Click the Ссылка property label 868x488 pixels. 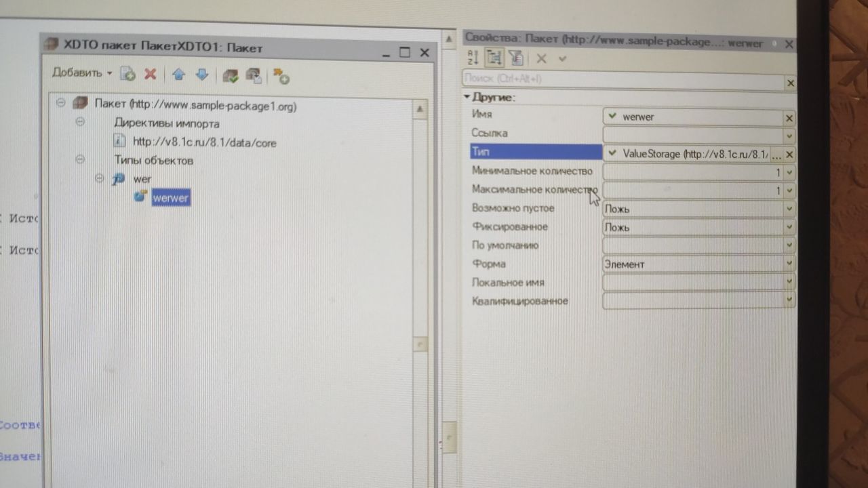[489, 134]
